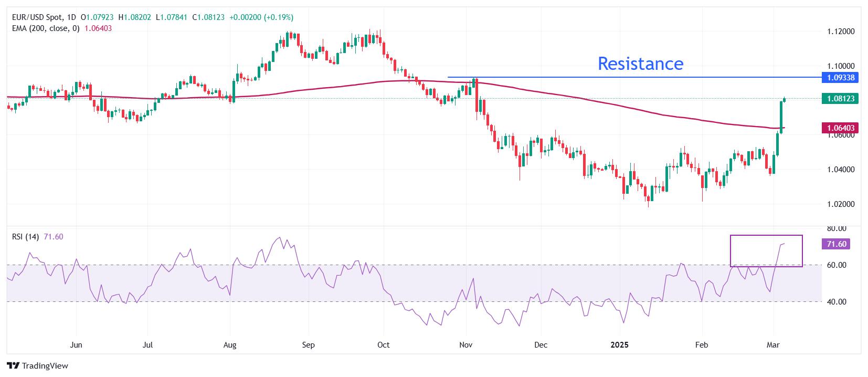Screen dimensions: 868x377
Task: Click the TradingView logo icon
Action: pyautogui.click(x=13, y=366)
